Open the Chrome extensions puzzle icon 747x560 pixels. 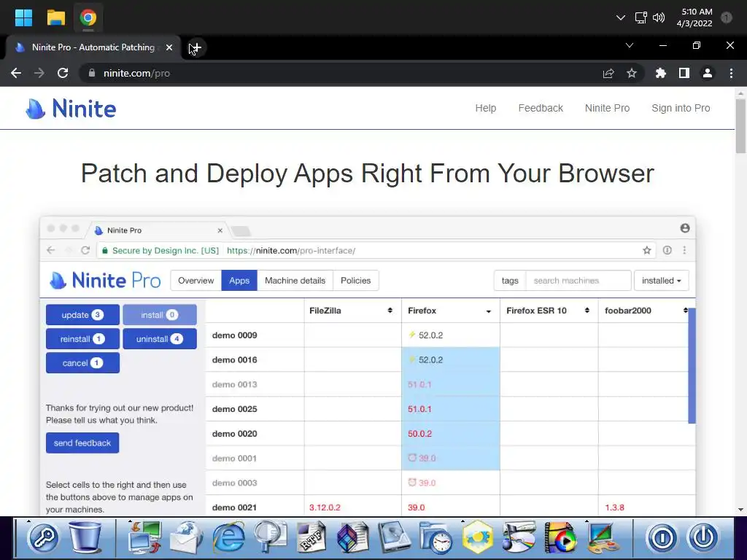point(661,74)
